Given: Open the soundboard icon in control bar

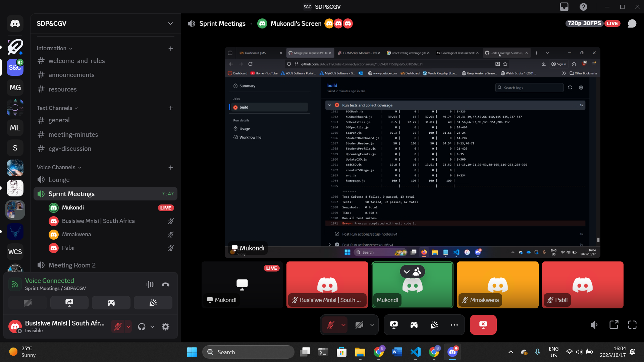Looking at the screenshot, I should [434, 325].
